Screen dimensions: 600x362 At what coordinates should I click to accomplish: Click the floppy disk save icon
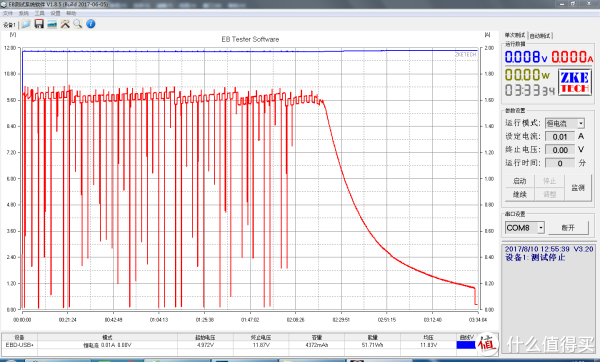coord(39,24)
